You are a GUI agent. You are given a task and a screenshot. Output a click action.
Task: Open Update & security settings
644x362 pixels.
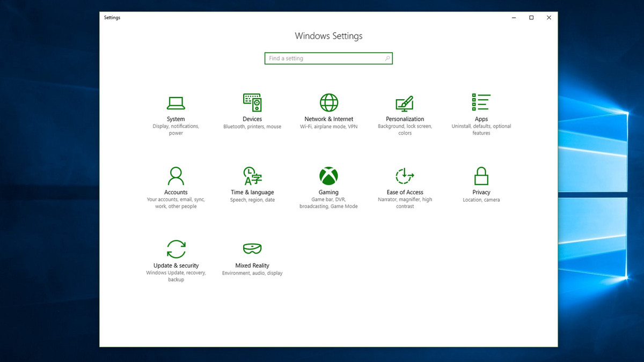175,257
